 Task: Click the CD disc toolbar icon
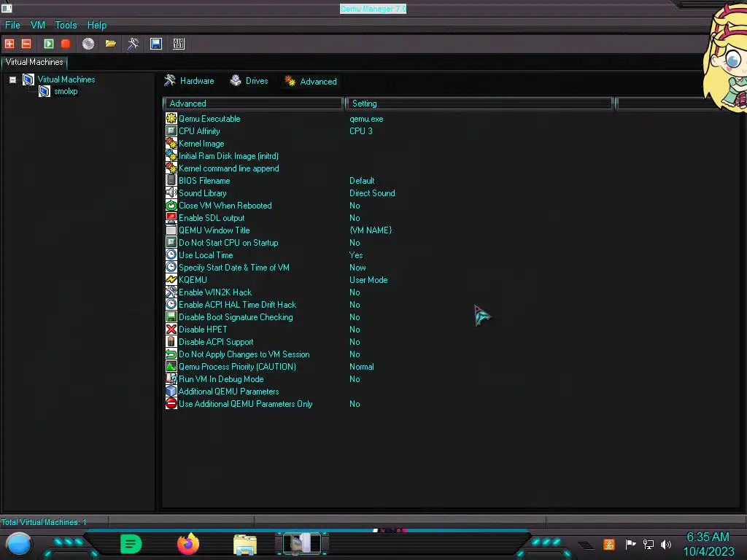click(x=88, y=44)
